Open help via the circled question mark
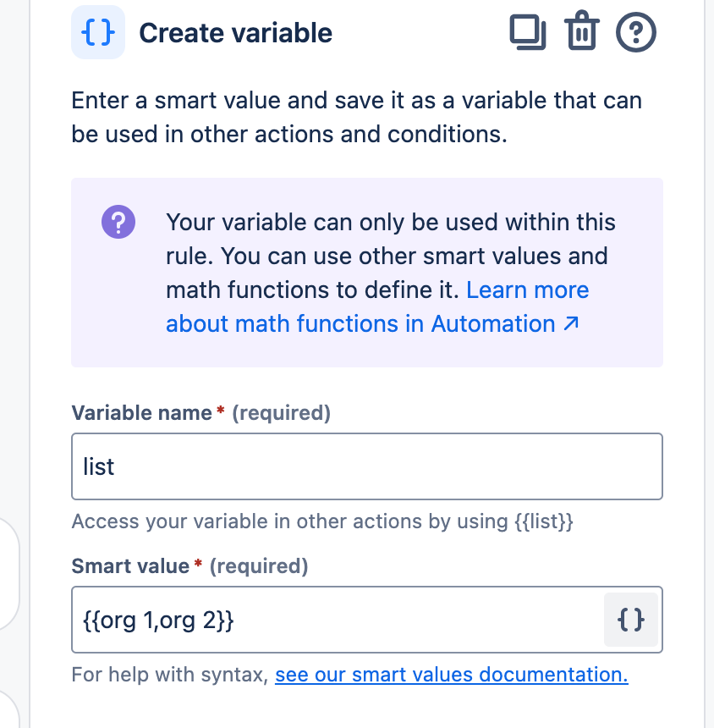The width and height of the screenshot is (714, 728). [x=636, y=33]
